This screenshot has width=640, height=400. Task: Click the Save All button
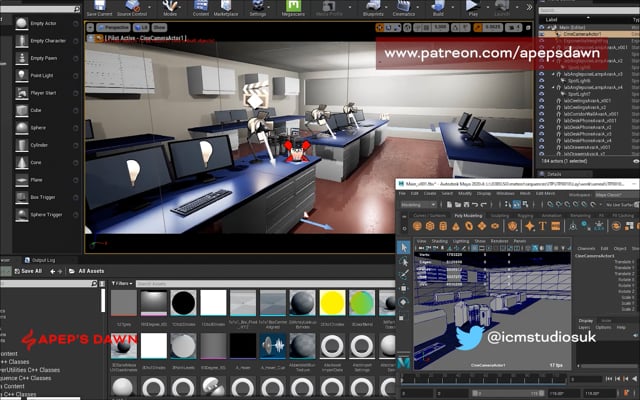(28, 271)
